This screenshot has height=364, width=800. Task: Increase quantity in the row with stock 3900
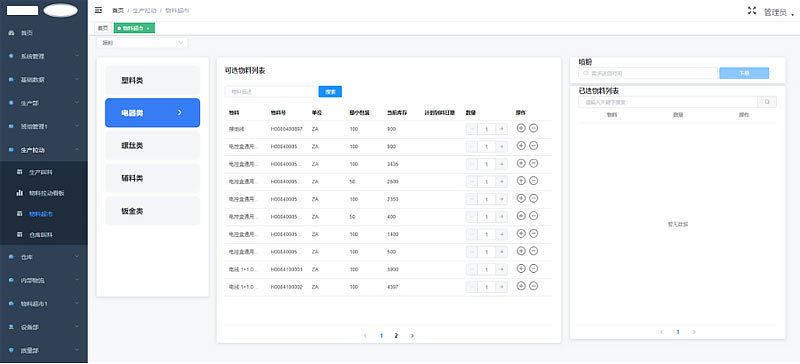502,270
